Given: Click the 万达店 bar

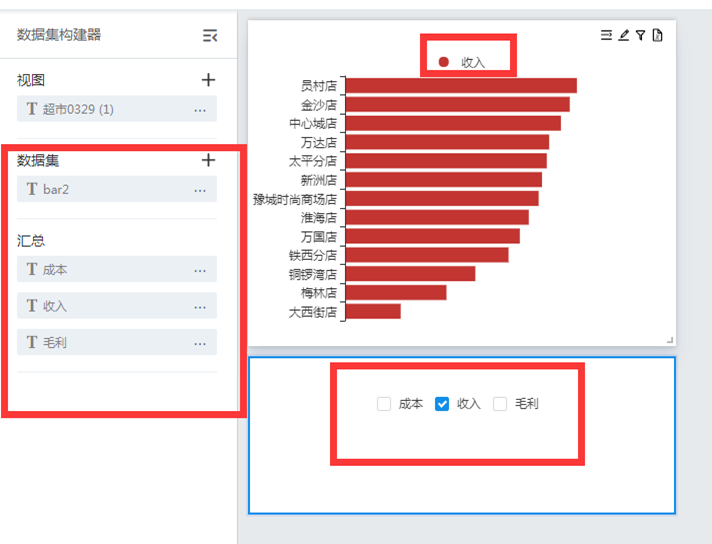Looking at the screenshot, I should coord(447,142).
